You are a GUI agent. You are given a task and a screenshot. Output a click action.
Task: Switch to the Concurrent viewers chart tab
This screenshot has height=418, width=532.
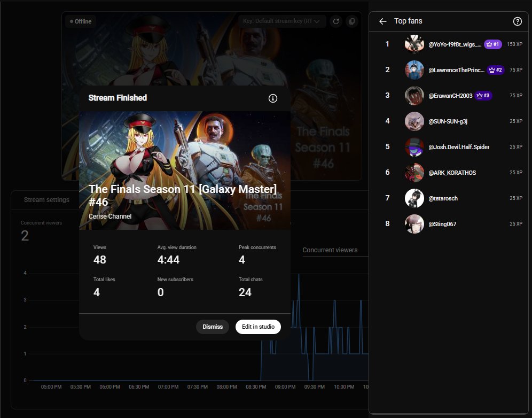[x=330, y=250]
